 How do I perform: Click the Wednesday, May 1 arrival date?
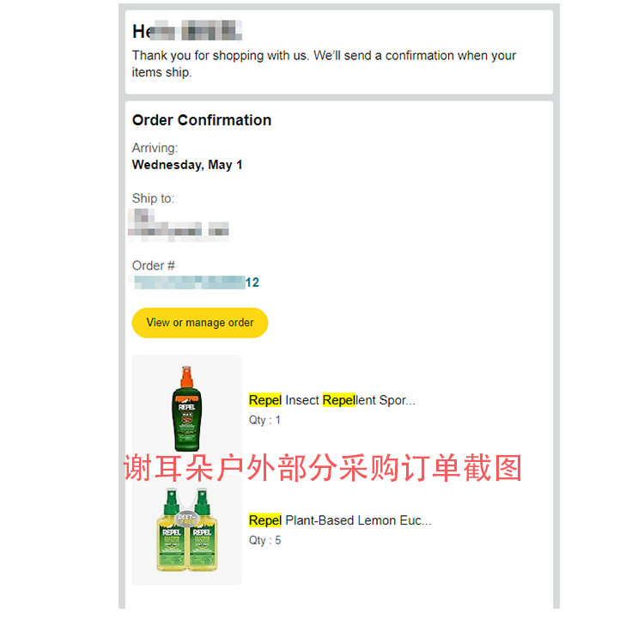pyautogui.click(x=187, y=165)
